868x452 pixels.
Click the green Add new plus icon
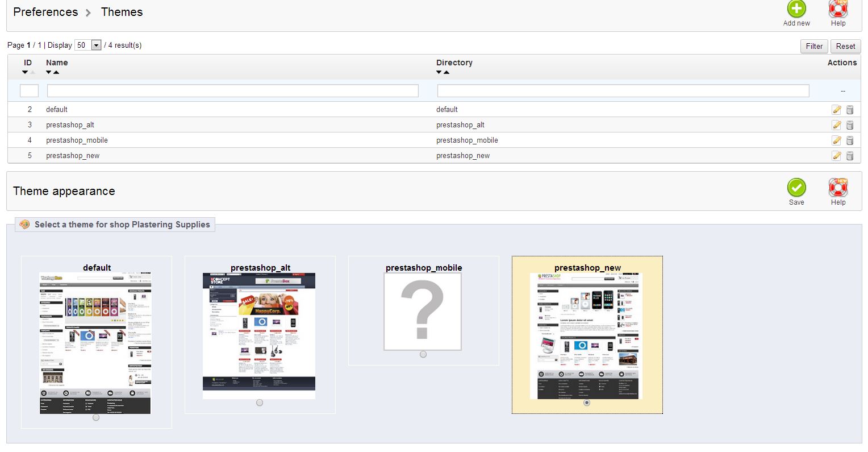(796, 9)
